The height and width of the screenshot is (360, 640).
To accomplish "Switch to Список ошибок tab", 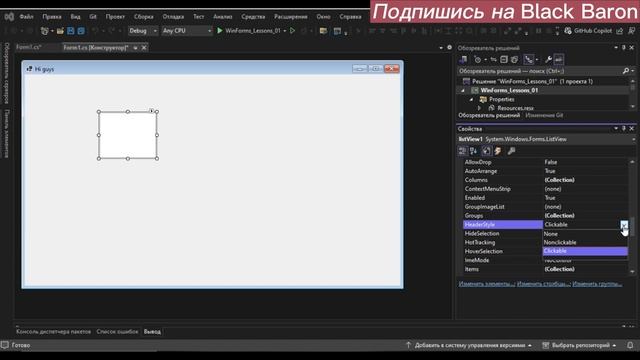I will (x=117, y=332).
